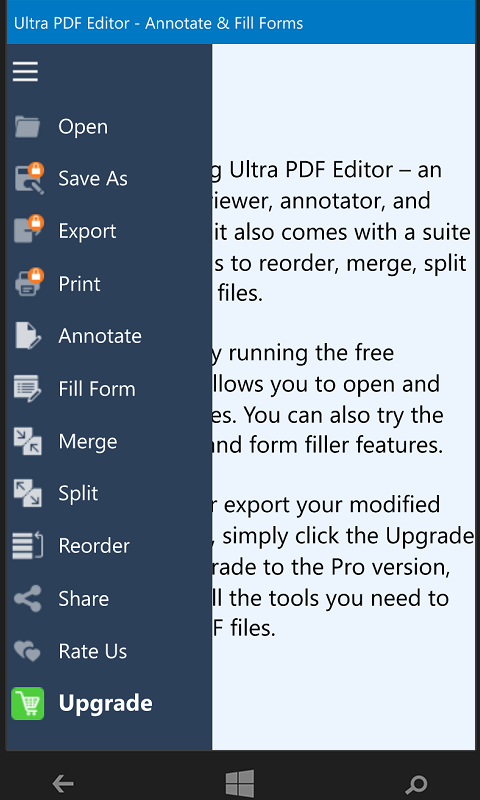Click the Rate Us hearts icon
This screenshot has height=800, width=480.
(27, 651)
